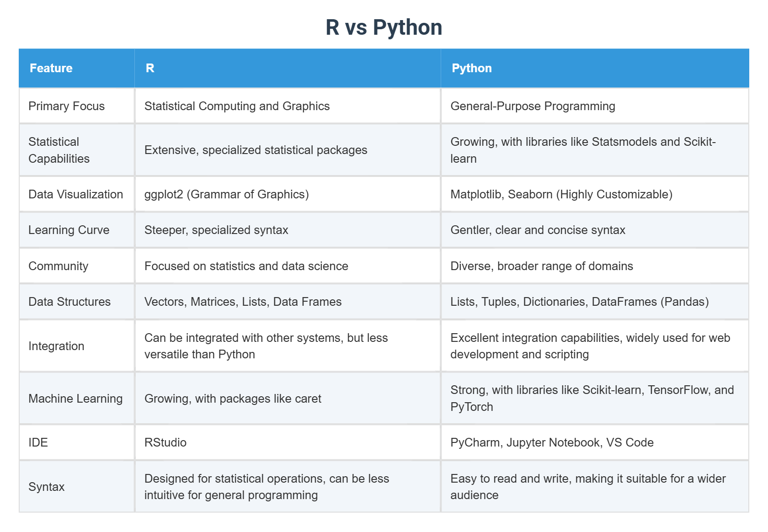This screenshot has width=768, height=532.
Task: Select "Steeper, specialized syntax" cell
Action: point(288,230)
